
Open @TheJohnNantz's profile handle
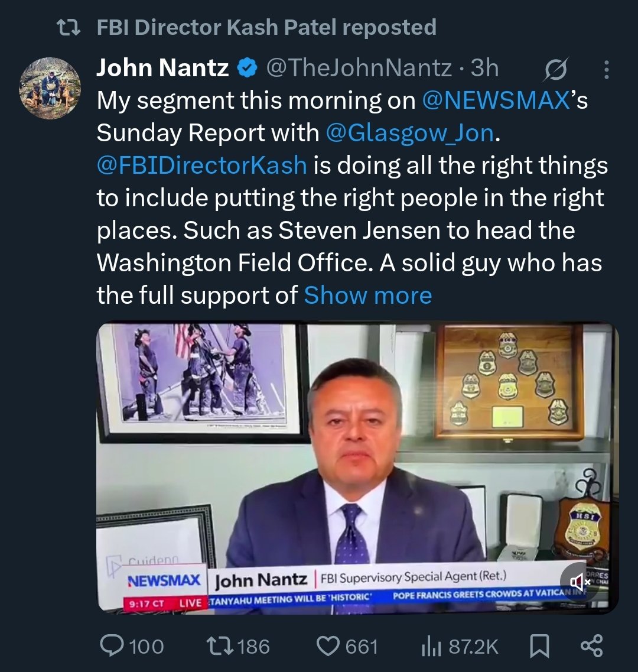(x=360, y=67)
